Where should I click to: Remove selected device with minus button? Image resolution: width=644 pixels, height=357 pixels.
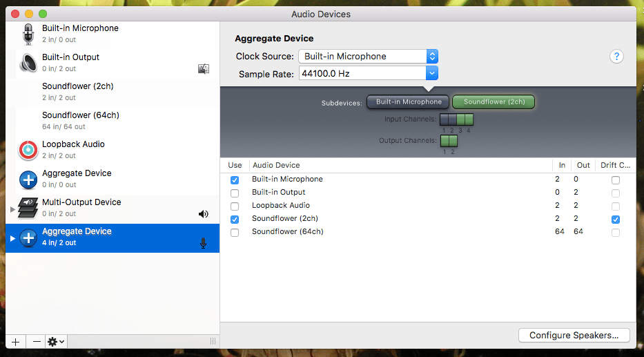tap(37, 342)
